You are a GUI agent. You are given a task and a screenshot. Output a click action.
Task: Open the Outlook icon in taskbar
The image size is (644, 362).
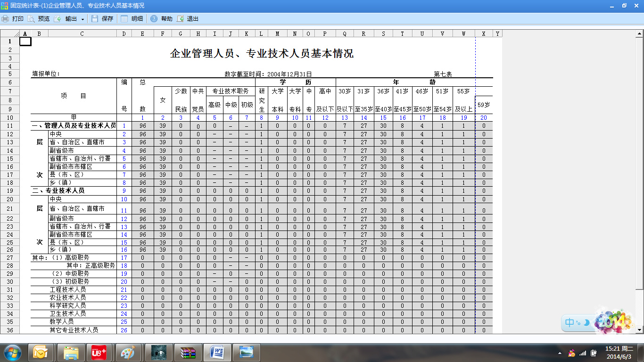pos(41,352)
